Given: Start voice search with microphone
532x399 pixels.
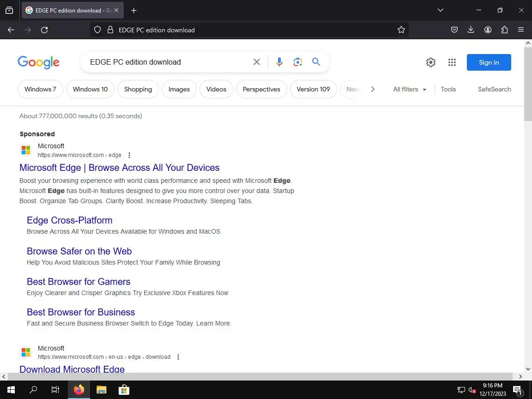Looking at the screenshot, I should tap(279, 62).
